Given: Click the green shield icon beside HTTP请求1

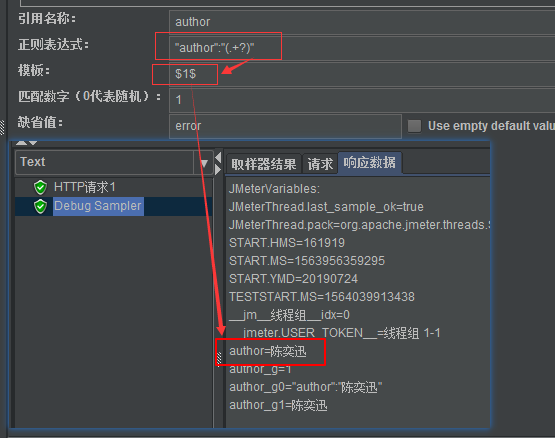Looking at the screenshot, I should click(40, 187).
